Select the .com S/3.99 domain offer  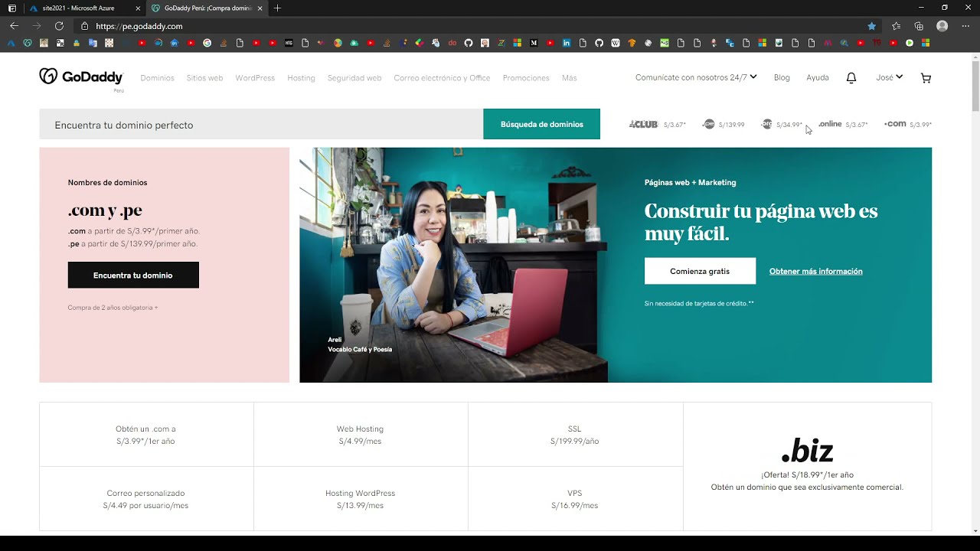908,124
